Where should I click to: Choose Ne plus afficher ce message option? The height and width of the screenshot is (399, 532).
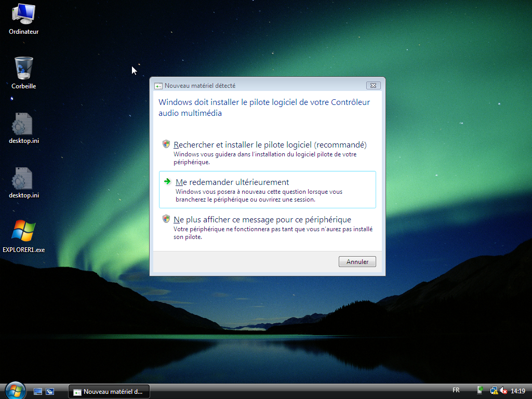point(262,219)
